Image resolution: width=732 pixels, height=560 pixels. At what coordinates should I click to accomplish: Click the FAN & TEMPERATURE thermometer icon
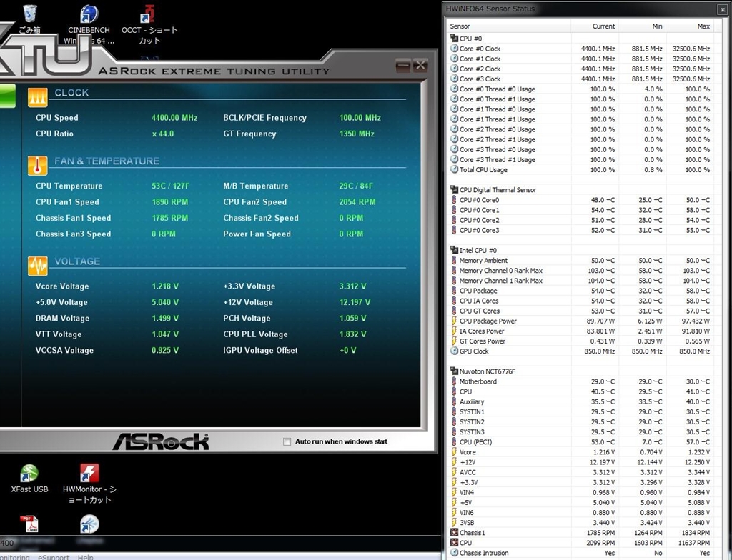37,165
